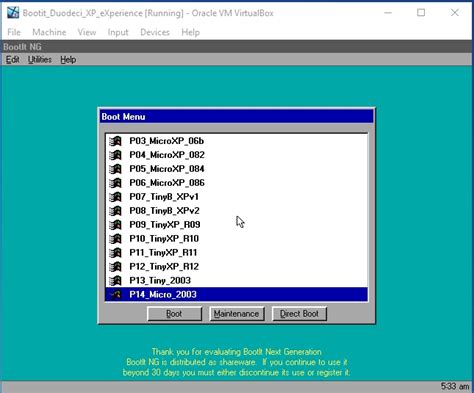Open the VirtualBox View menu
The width and height of the screenshot is (474, 393).
pos(87,32)
